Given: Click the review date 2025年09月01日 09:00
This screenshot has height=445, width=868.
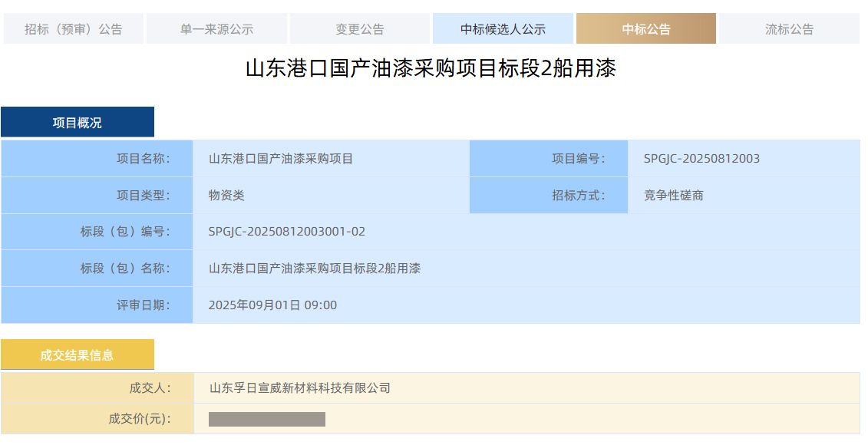Looking at the screenshot, I should 272,305.
